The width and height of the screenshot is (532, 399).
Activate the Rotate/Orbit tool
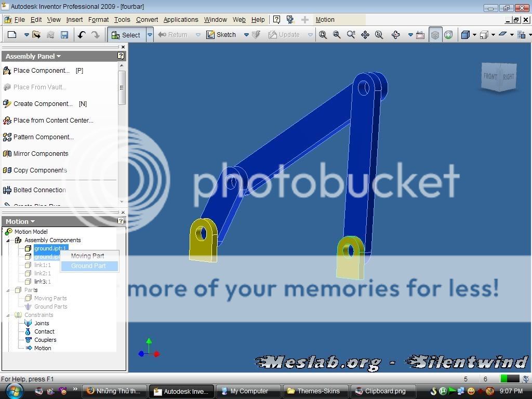tap(395, 35)
